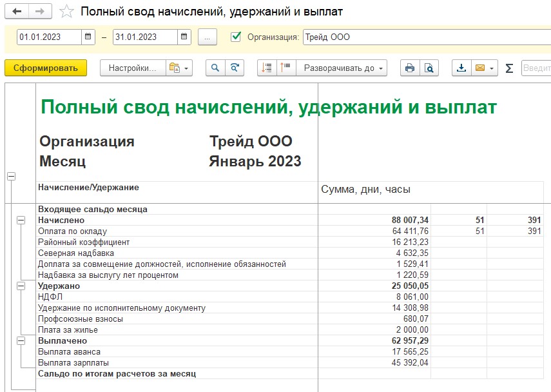The width and height of the screenshot is (551, 392).
Task: Click the end date field 31.01.2023
Action: click(x=145, y=37)
